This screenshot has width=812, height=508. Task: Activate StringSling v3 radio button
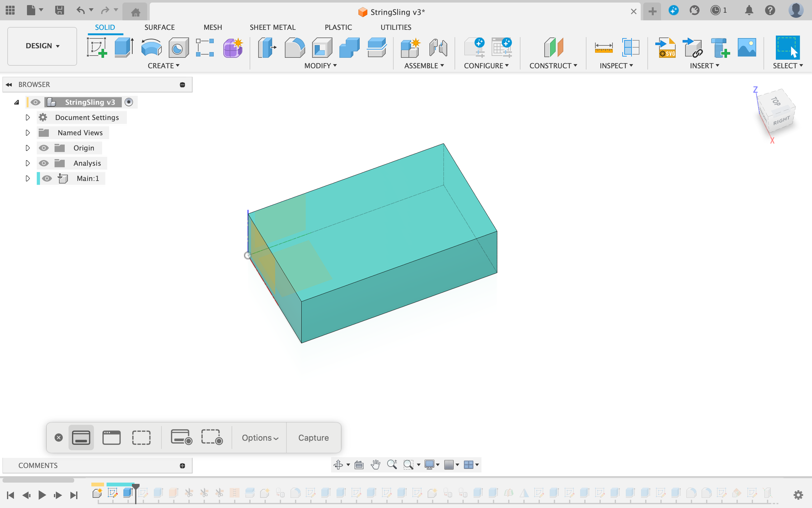point(129,102)
